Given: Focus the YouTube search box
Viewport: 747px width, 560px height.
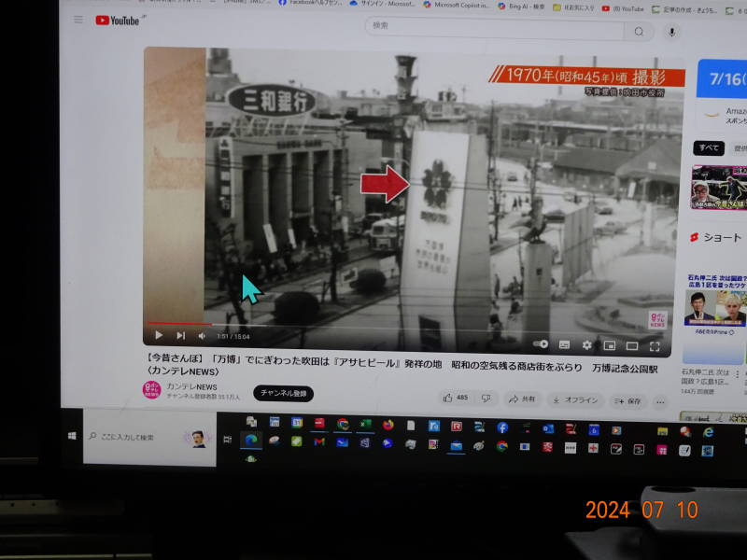Looking at the screenshot, I should pyautogui.click(x=495, y=28).
